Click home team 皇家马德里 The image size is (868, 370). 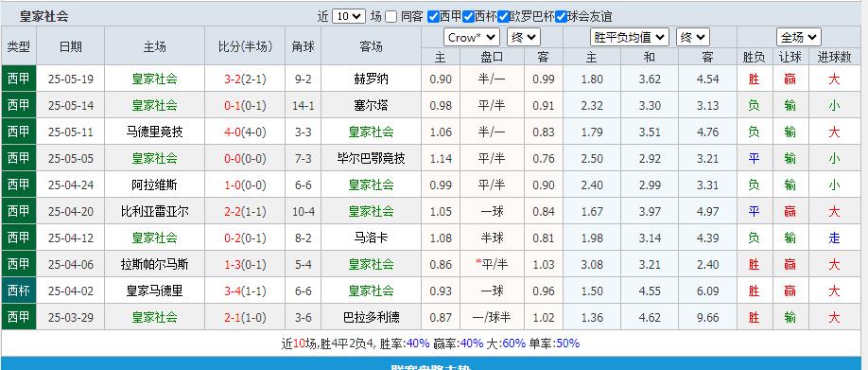[154, 291]
